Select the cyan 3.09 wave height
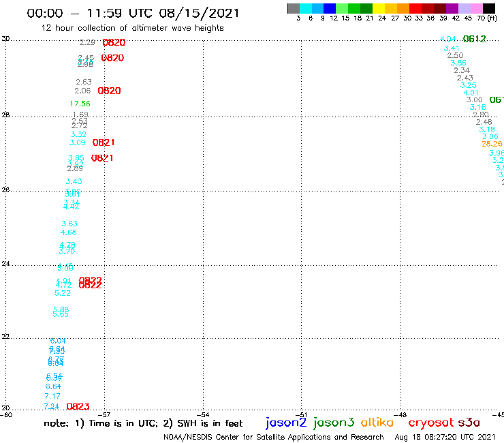The height and width of the screenshot is (443, 504). (x=78, y=142)
